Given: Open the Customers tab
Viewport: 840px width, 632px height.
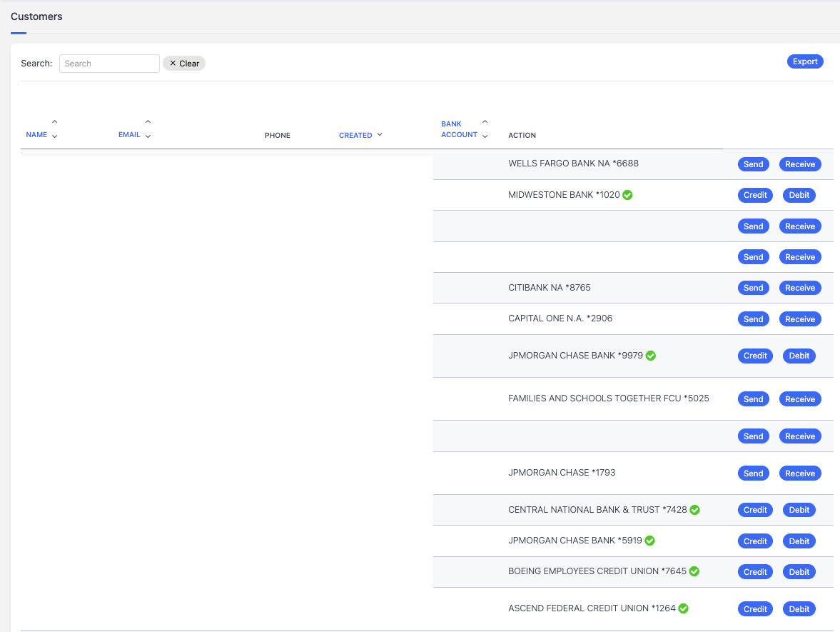Looking at the screenshot, I should point(36,16).
